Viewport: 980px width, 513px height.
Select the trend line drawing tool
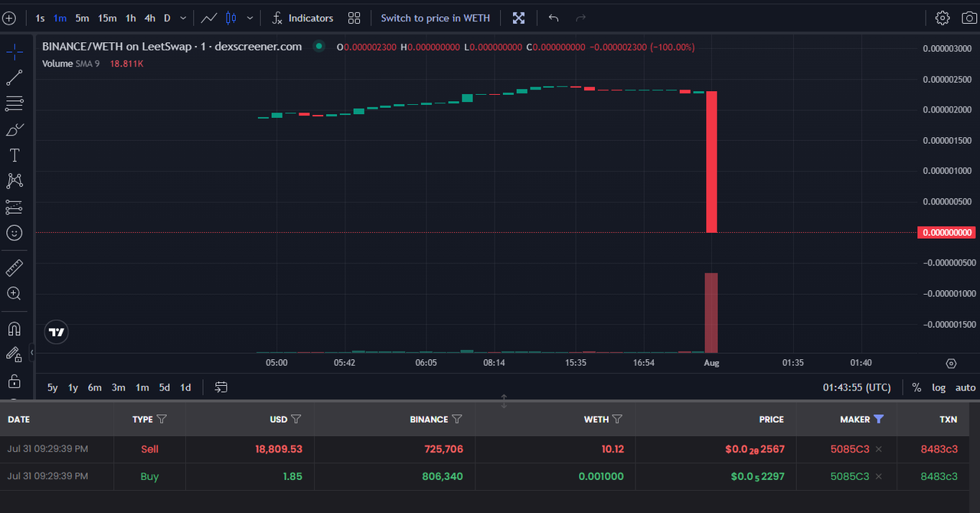14,77
